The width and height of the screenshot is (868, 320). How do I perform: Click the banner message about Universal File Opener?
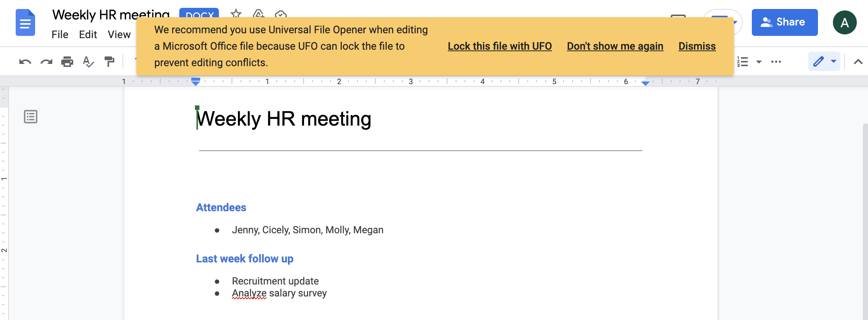point(291,46)
